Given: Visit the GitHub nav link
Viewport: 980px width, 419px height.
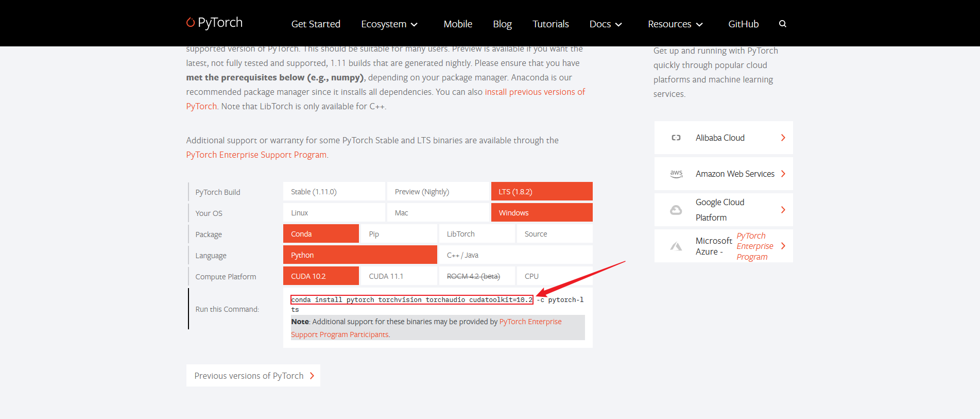Looking at the screenshot, I should [743, 24].
